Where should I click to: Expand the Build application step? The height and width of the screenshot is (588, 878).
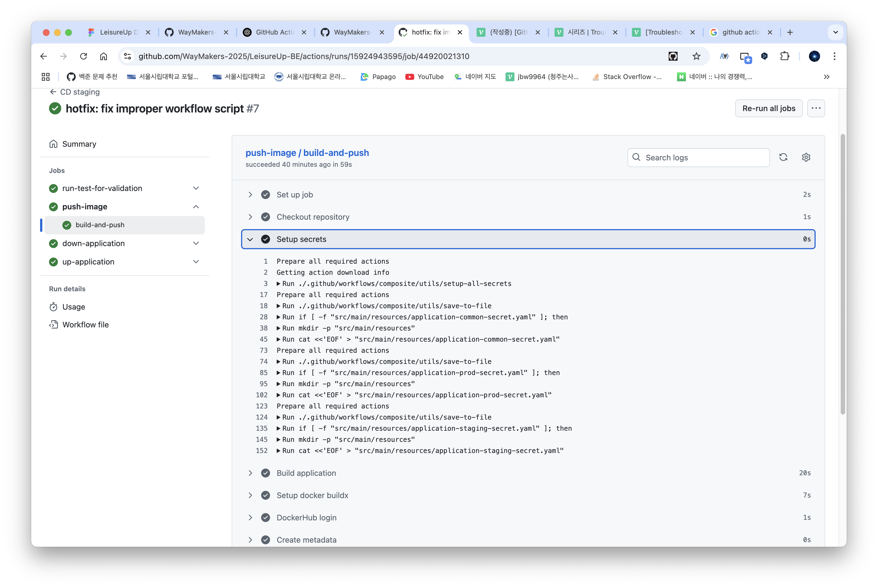[x=250, y=473]
